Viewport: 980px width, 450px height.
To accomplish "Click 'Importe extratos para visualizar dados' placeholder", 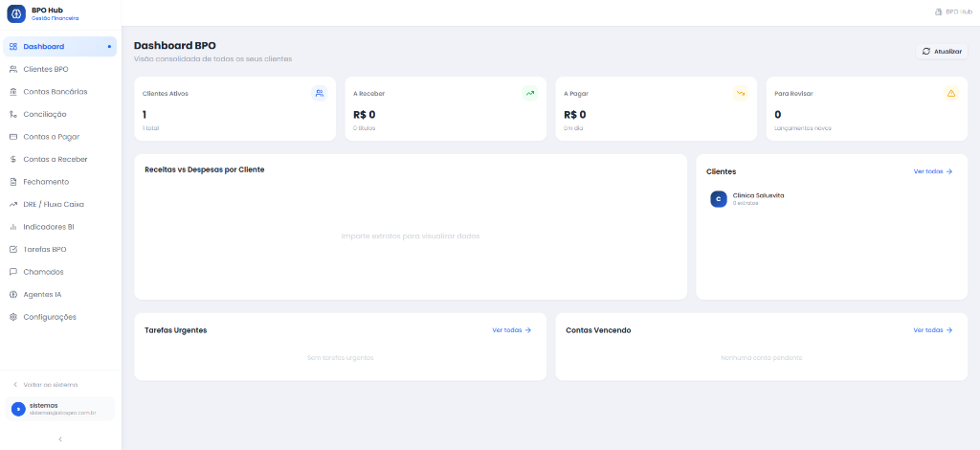I will [411, 236].
